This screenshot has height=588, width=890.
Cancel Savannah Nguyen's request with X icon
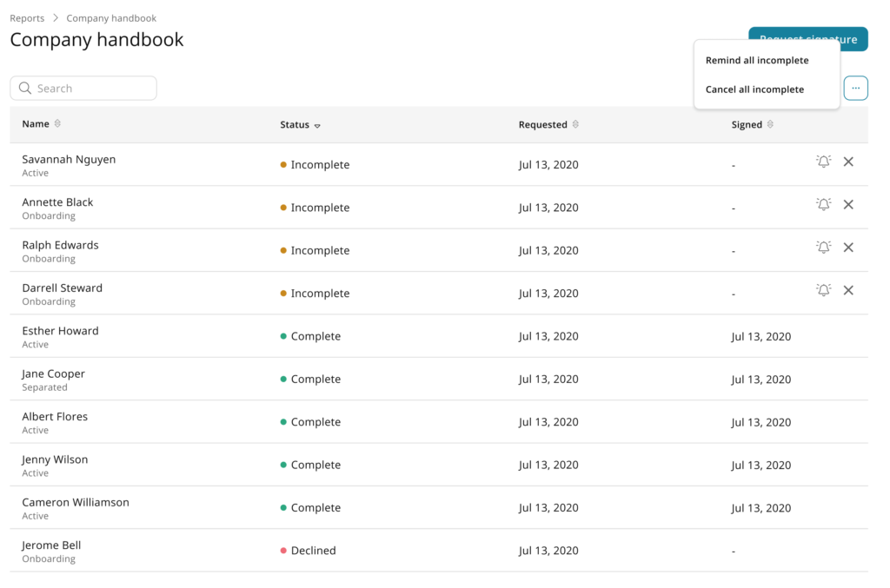tap(848, 162)
